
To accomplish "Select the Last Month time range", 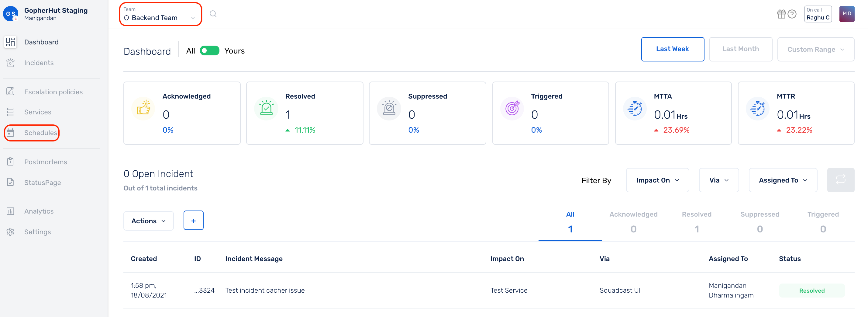I will (x=741, y=49).
